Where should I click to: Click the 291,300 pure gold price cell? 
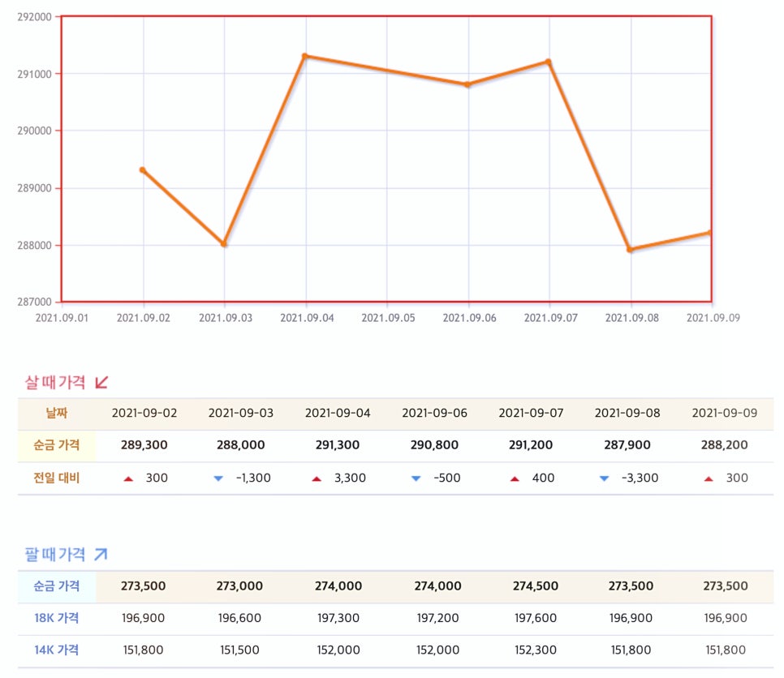(338, 445)
